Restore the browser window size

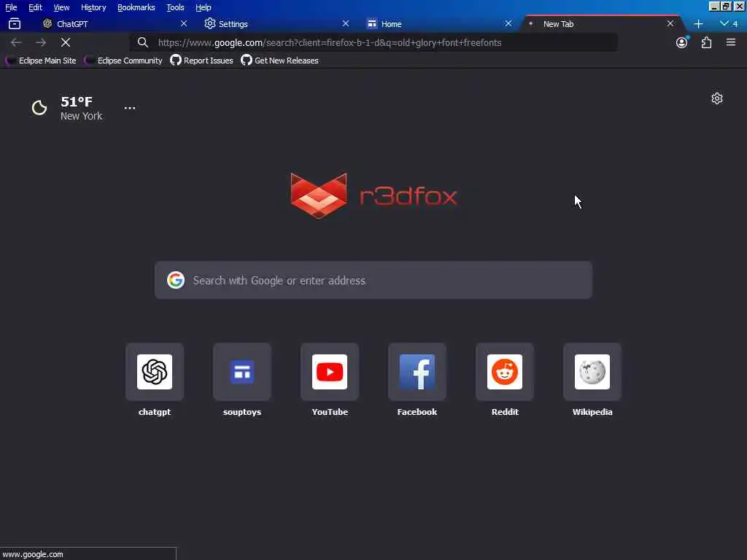point(726,6)
